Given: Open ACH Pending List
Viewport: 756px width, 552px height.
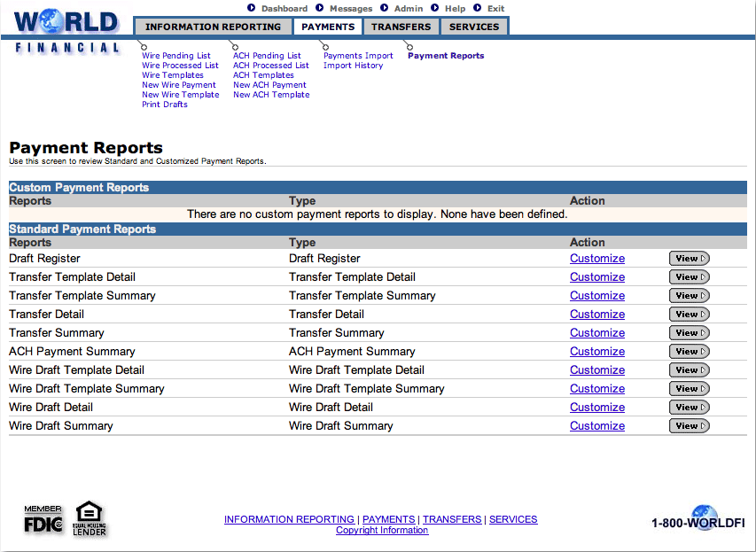Looking at the screenshot, I should (x=267, y=56).
